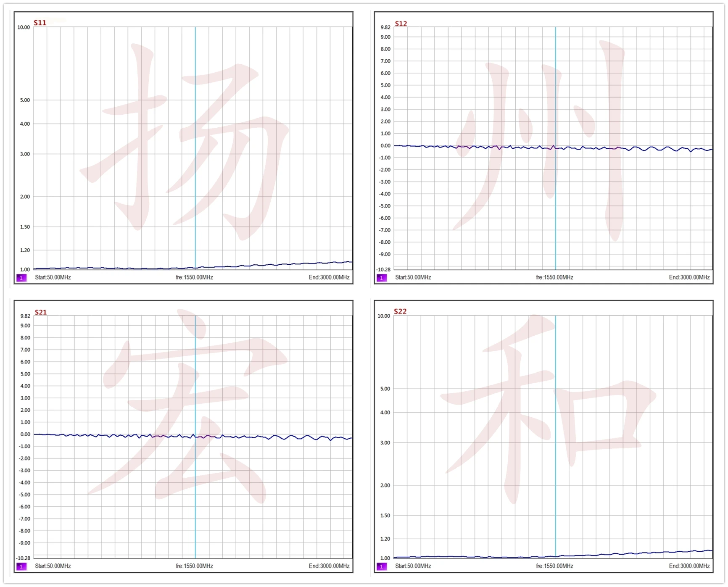
Task: Click End:3000.00MHz label under S12 chart
Action: [x=689, y=277]
